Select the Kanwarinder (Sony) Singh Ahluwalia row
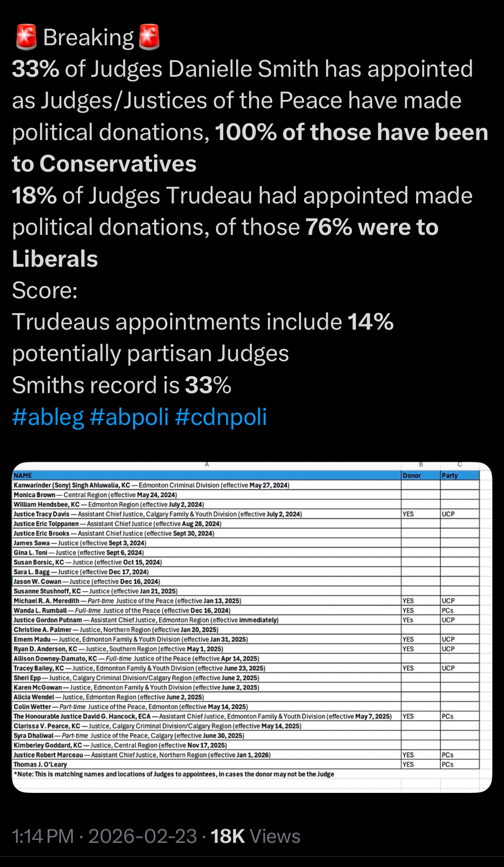The width and height of the screenshot is (504, 867). pos(151,485)
